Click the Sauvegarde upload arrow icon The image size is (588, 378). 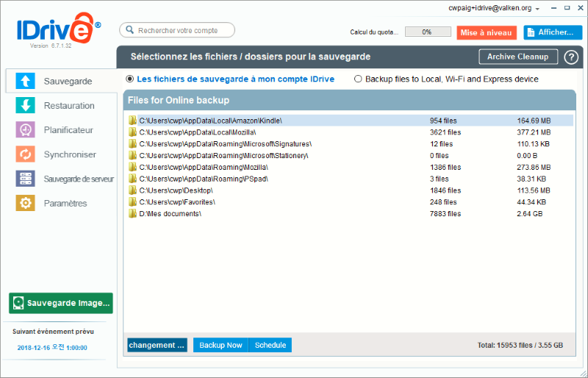[x=25, y=81]
